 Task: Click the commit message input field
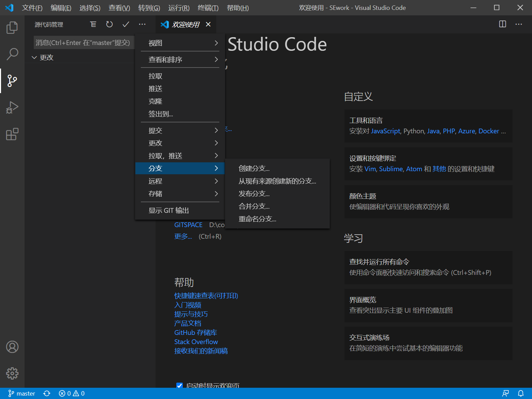[x=84, y=43]
